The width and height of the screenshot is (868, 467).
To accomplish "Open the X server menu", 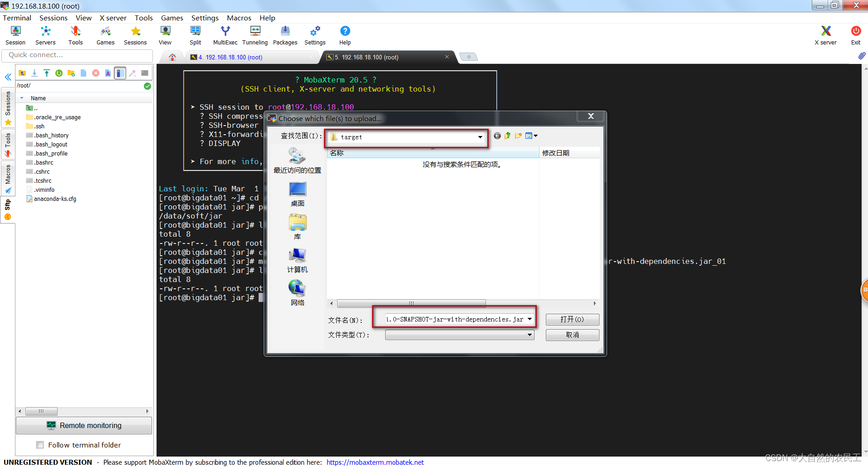I will (x=113, y=18).
